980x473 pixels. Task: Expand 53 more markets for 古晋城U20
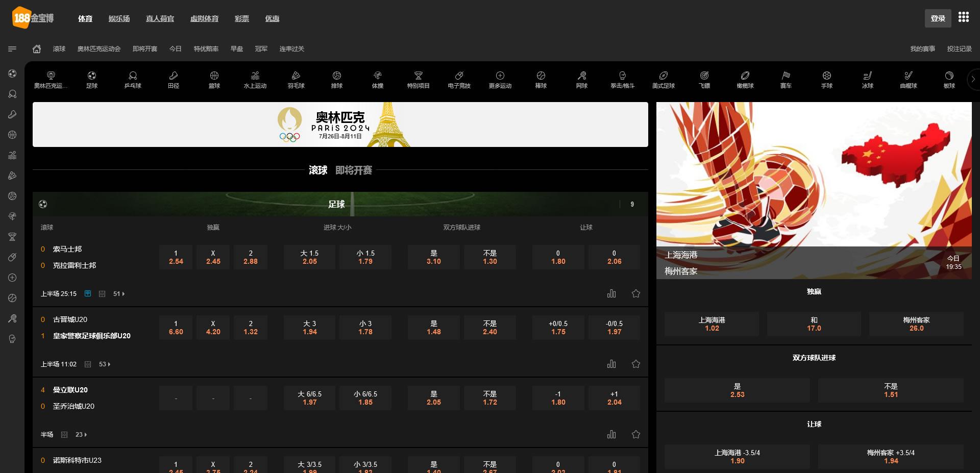click(x=105, y=364)
